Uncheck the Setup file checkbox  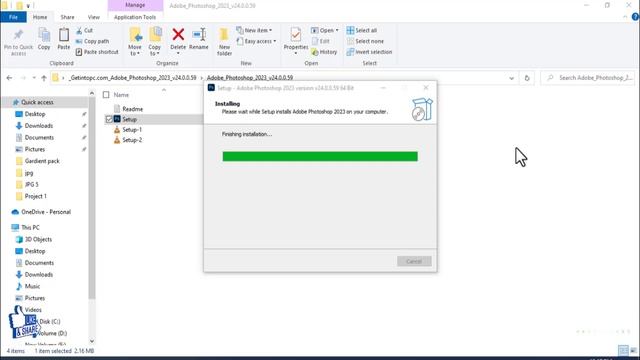click(x=109, y=119)
